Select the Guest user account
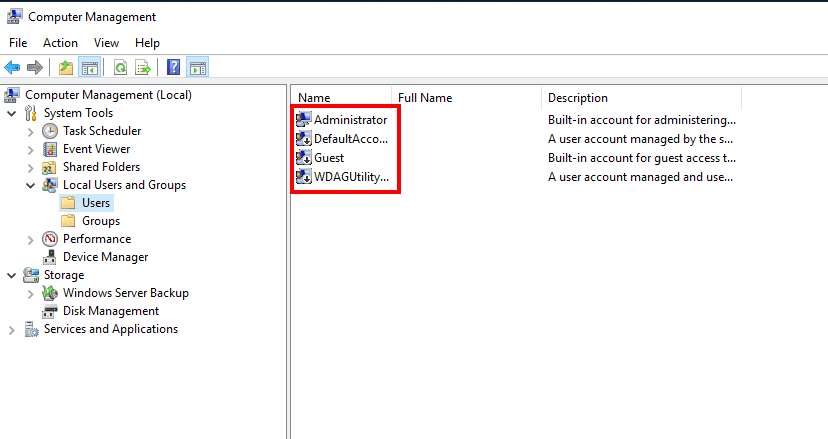This screenshot has width=828, height=439. [328, 158]
